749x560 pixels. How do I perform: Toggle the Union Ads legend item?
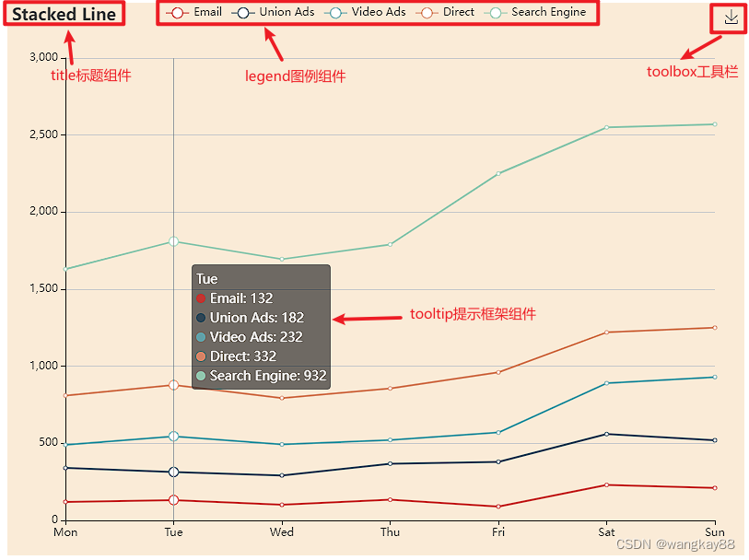point(274,12)
